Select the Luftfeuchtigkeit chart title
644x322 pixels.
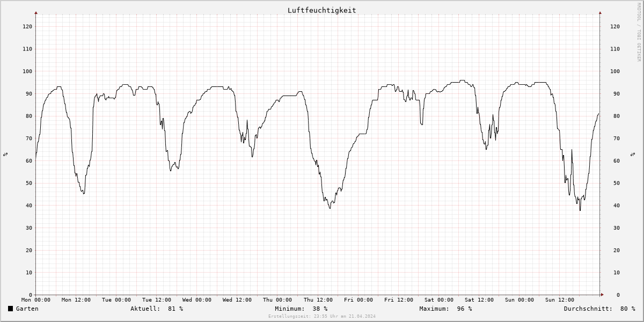point(322,10)
